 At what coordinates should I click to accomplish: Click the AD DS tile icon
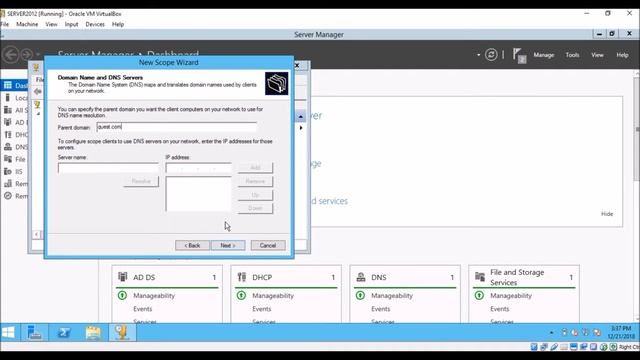[x=123, y=277]
